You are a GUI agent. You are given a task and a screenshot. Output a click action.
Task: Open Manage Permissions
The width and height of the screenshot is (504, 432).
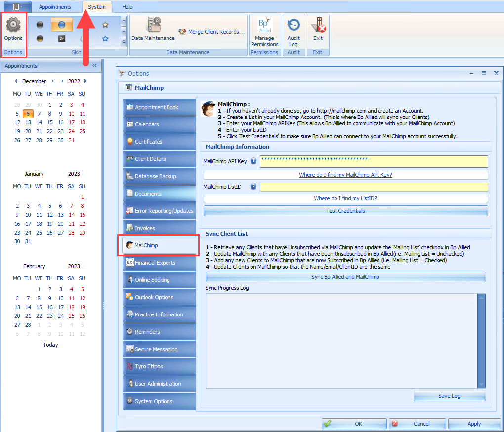pos(264,33)
